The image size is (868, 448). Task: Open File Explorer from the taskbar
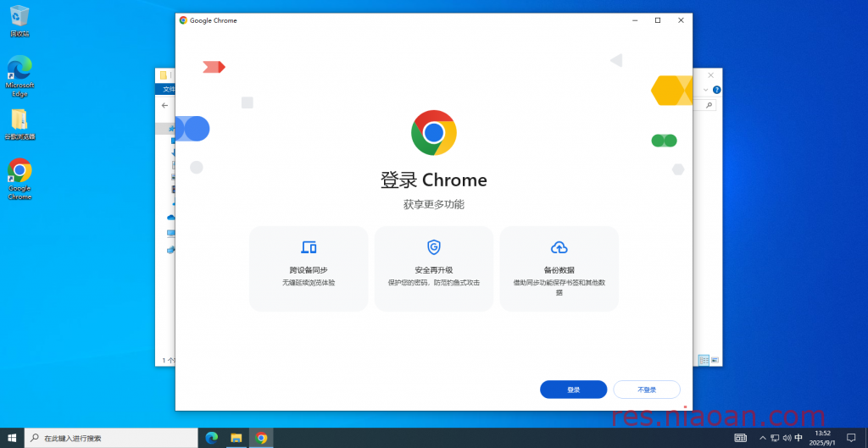(x=236, y=438)
